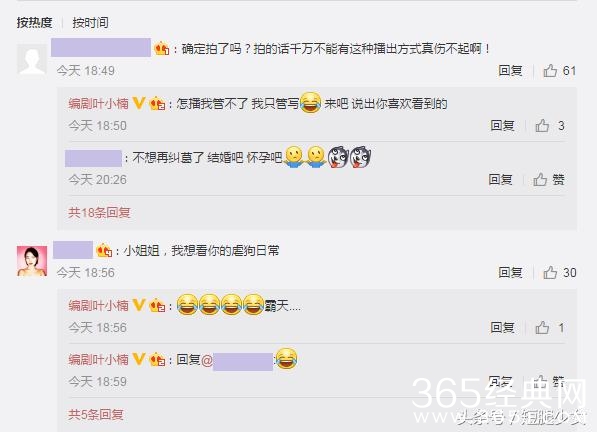
Task: Reply to the 18:56 虐狗日常 comment
Action: (510, 273)
